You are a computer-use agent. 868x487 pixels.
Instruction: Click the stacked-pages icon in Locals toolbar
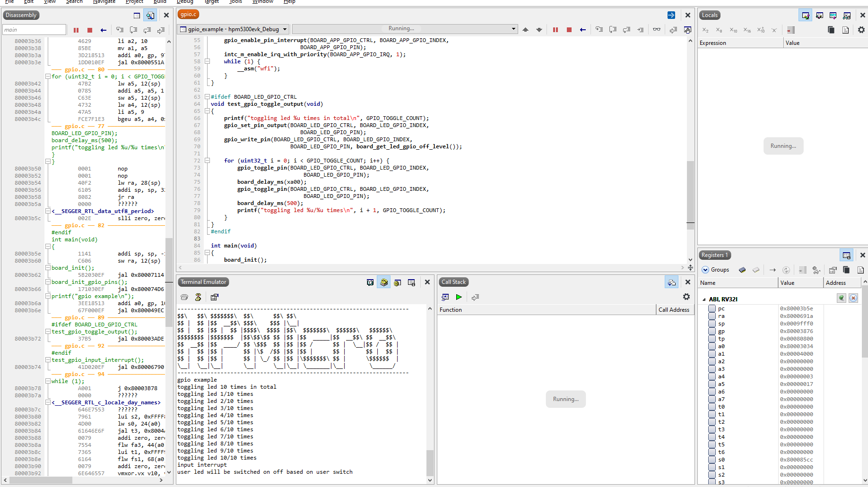pos(831,30)
